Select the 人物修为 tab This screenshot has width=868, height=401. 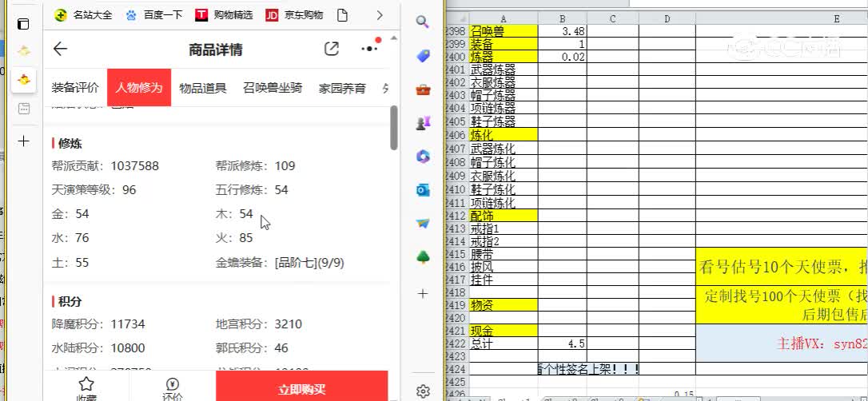point(139,87)
